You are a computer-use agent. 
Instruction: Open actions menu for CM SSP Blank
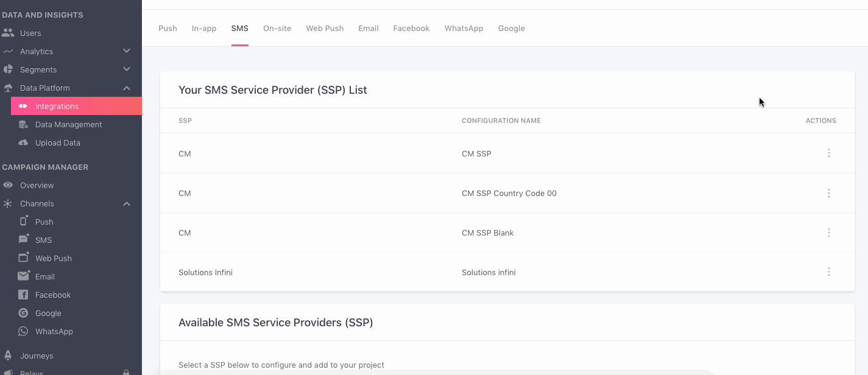click(828, 233)
